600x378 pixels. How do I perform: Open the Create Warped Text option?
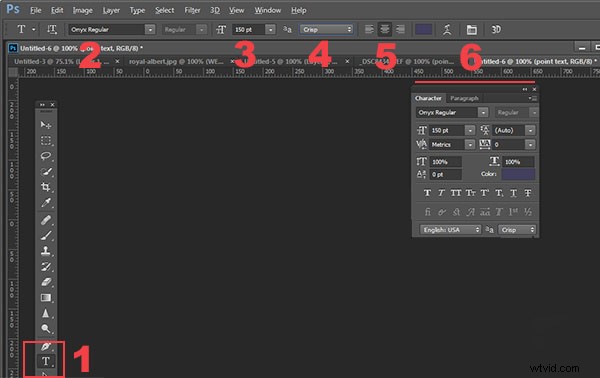click(x=447, y=29)
